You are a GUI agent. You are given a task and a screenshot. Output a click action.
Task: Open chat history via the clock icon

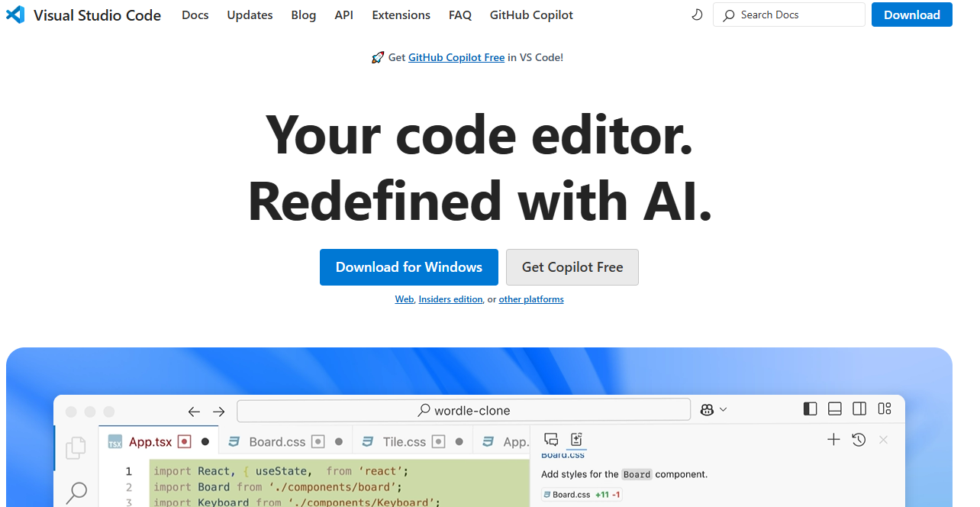pyautogui.click(x=859, y=440)
